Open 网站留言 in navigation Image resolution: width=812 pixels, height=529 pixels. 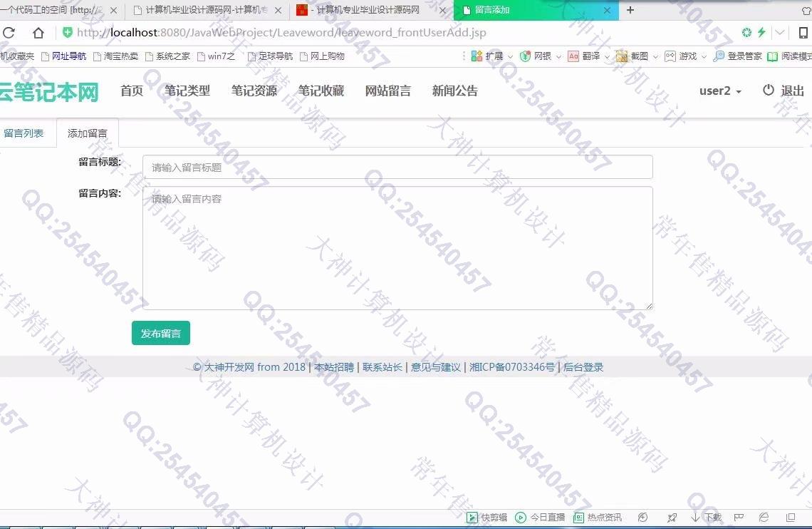click(388, 91)
